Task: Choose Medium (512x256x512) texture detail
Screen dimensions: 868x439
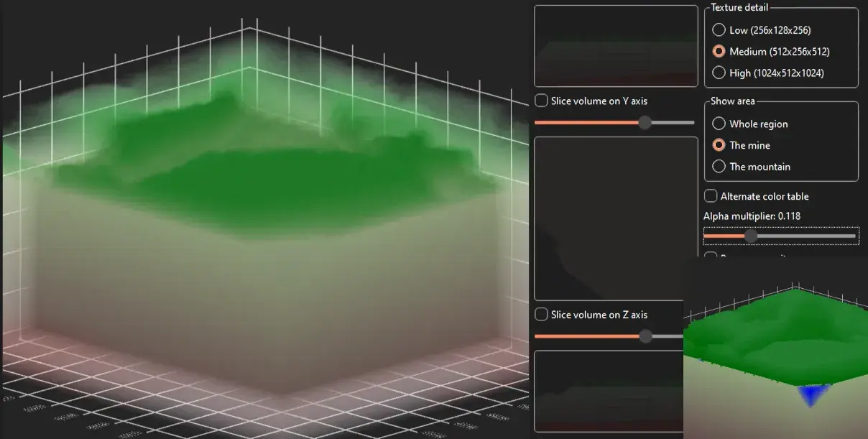Action: (718, 52)
